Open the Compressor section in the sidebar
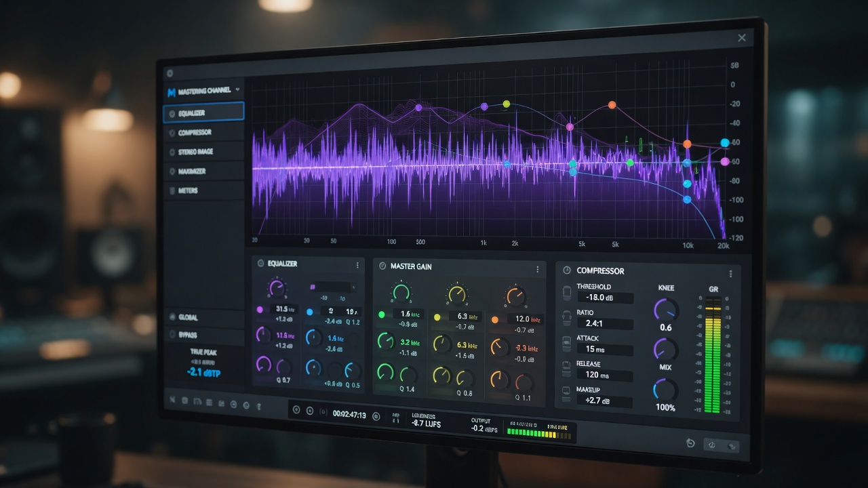Image resolution: width=868 pixels, height=488 pixels. click(203, 133)
